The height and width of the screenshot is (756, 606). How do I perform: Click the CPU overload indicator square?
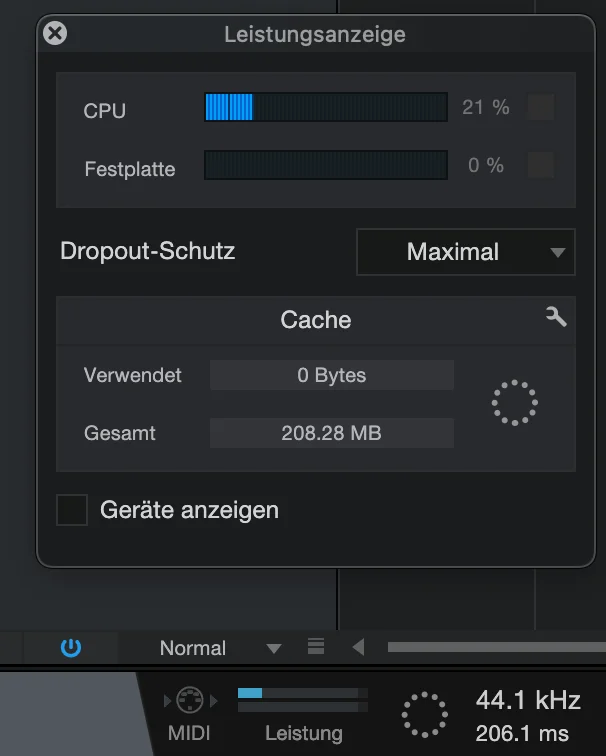pyautogui.click(x=541, y=107)
